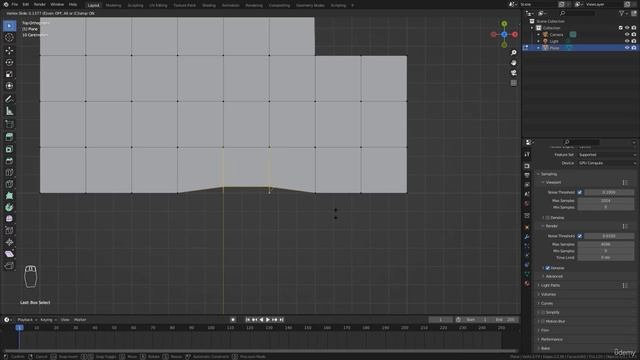
Task: Open the timeline Keying menu
Action: (48, 320)
